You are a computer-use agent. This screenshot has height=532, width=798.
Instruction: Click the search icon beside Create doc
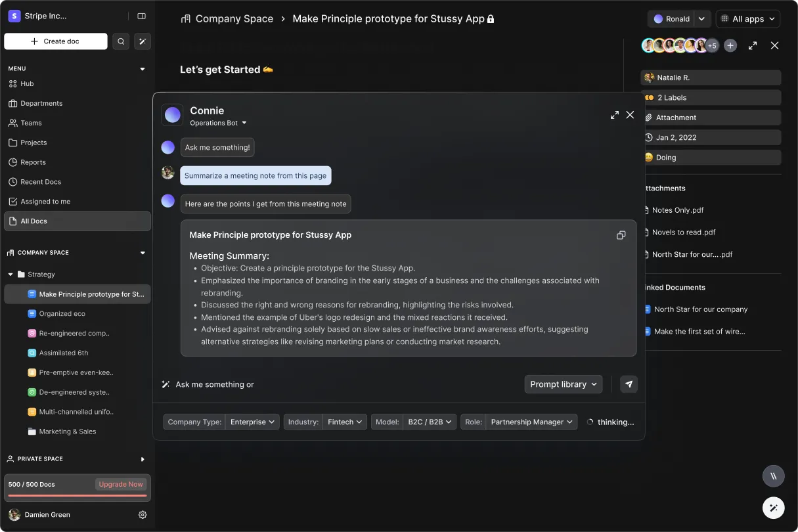[x=121, y=41]
